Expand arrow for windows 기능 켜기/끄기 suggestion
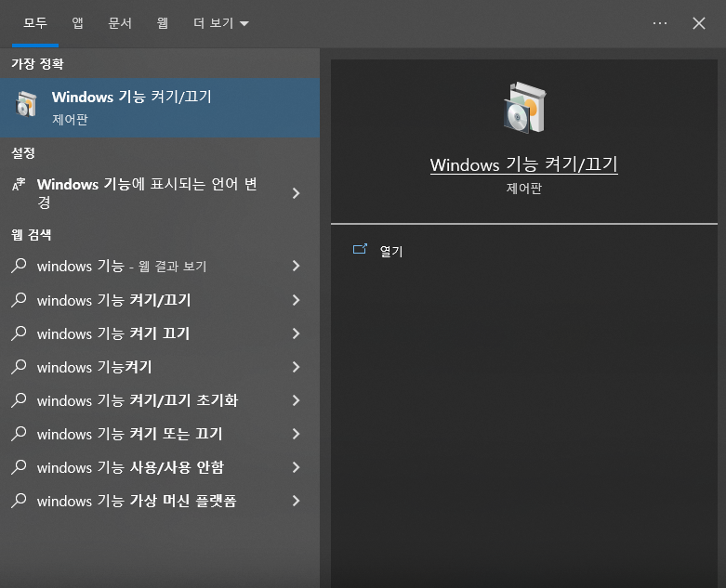The height and width of the screenshot is (588, 726). click(297, 300)
